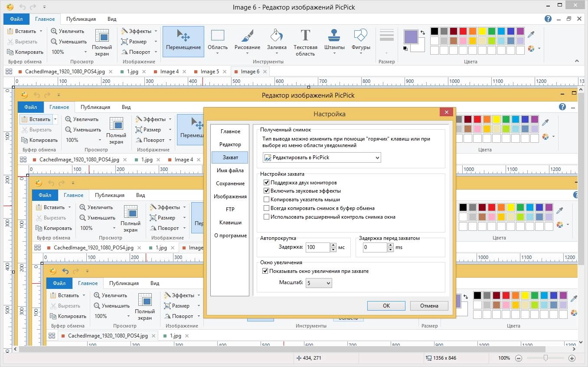
Task: Select the Штампы stamp tool
Action: tap(334, 42)
